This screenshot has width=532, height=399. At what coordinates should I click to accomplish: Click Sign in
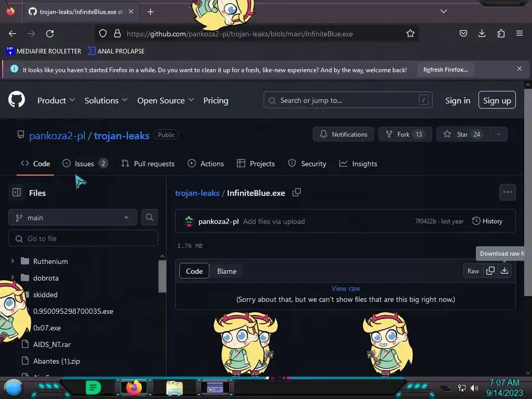[x=458, y=100]
